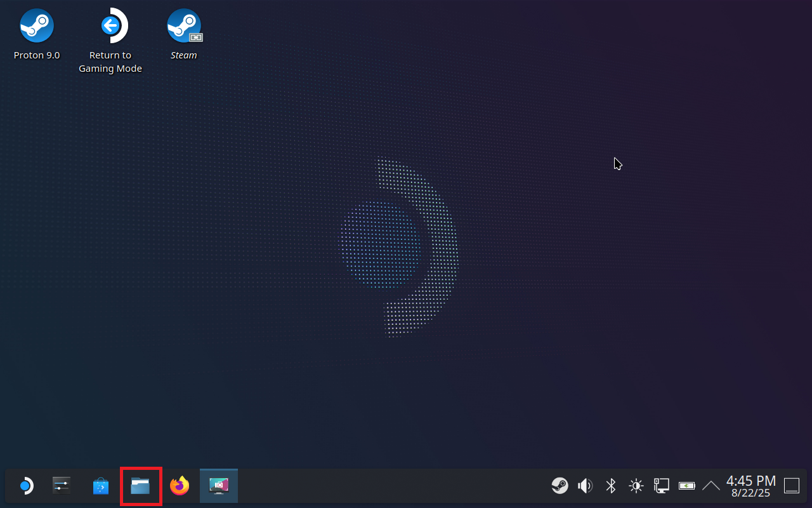The height and width of the screenshot is (508, 812).
Task: Open the Proton 9.0 desktop shortcut
Action: [37, 27]
